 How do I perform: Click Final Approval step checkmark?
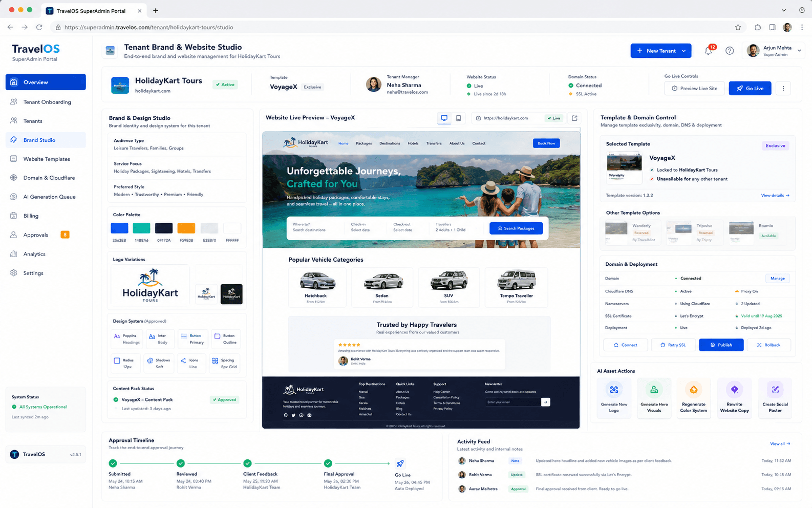[x=328, y=463]
